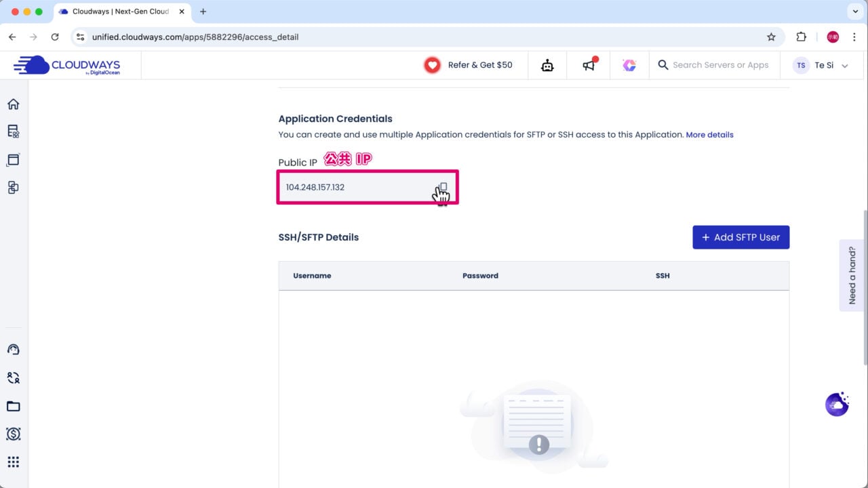Open Chrome's three-dot menu

(855, 37)
